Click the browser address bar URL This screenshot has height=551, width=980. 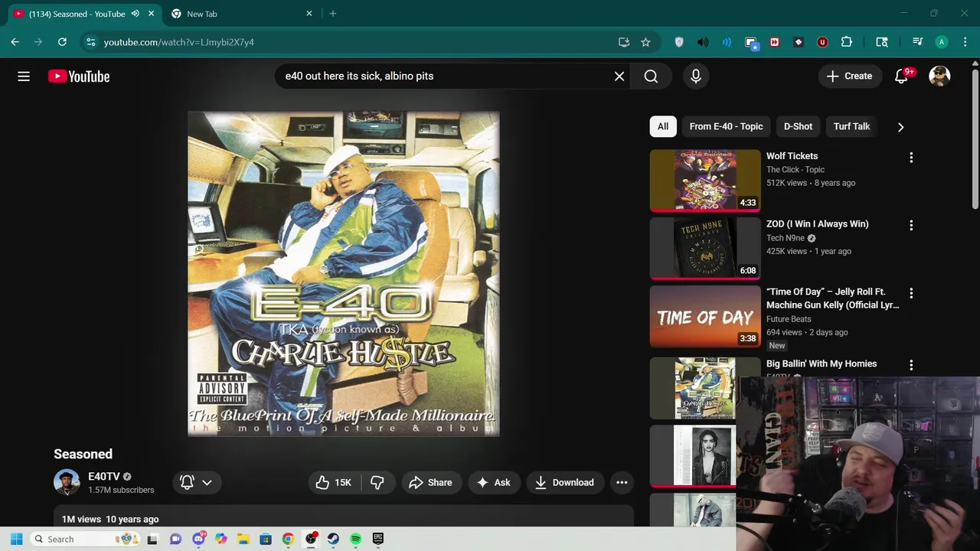(179, 42)
